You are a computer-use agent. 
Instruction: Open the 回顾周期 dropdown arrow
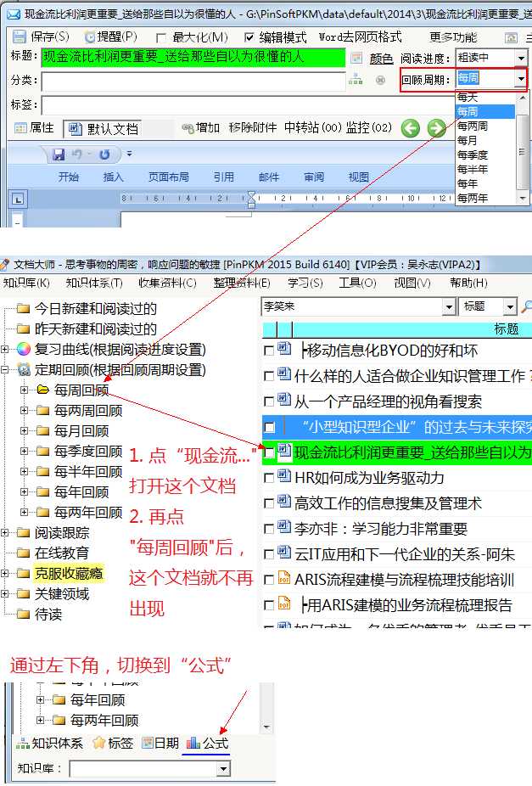[521, 79]
